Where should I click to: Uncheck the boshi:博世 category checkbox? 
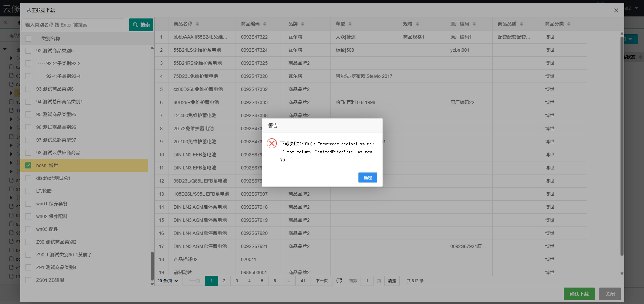[x=28, y=165]
